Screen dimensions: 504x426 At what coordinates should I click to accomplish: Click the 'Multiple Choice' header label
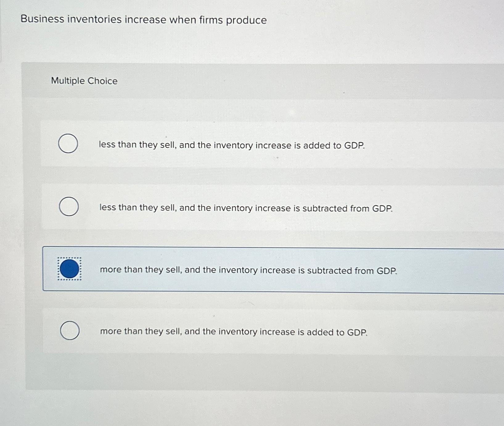coord(84,81)
